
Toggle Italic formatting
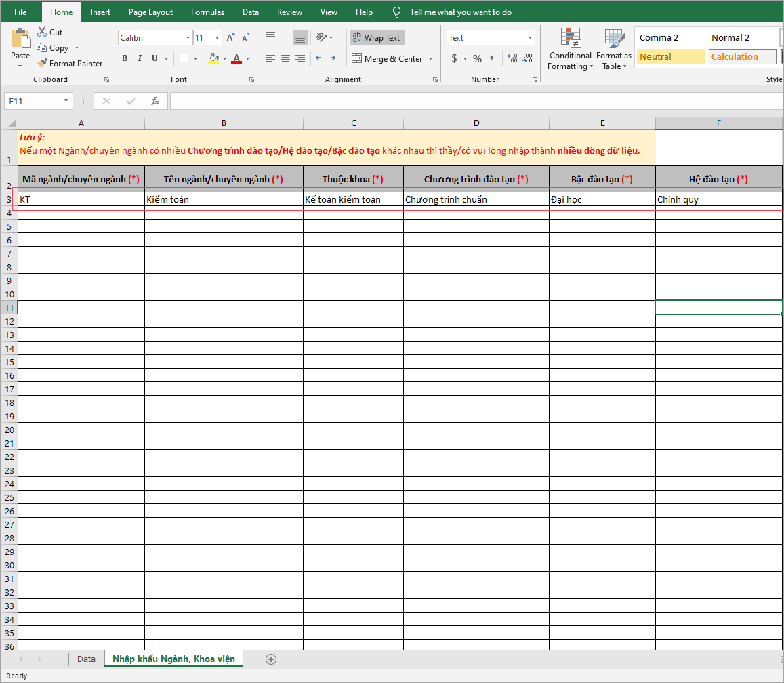coord(140,58)
